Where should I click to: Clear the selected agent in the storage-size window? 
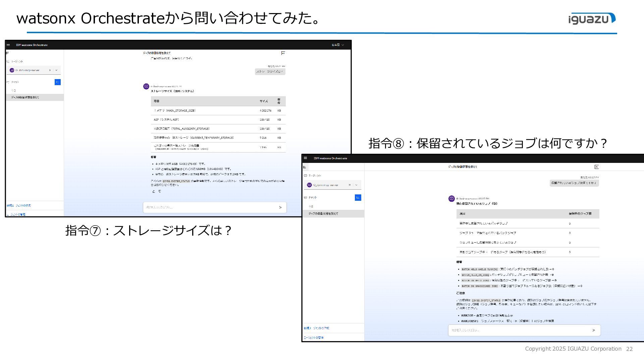coord(50,70)
